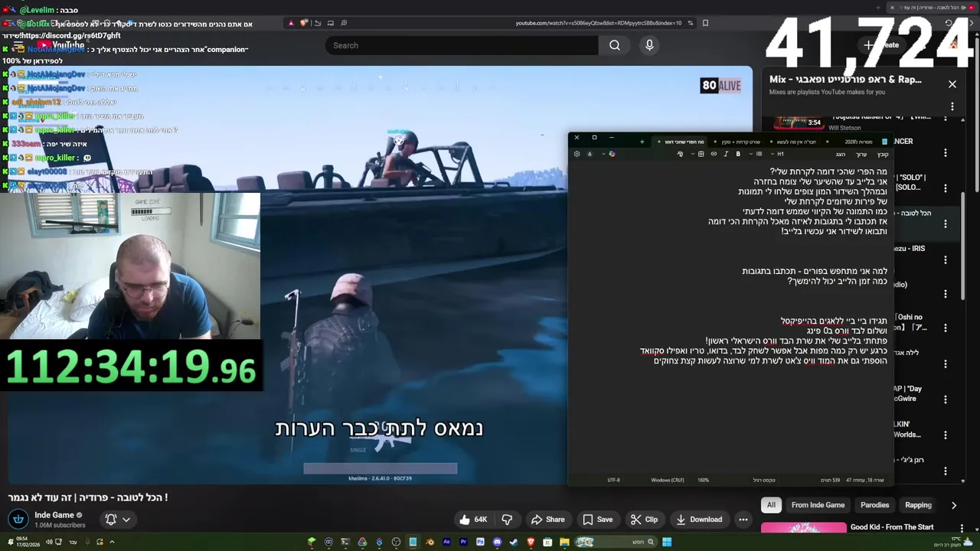980x551 pixels.
Task: Select the Rapping filter chip
Action: [918, 505]
